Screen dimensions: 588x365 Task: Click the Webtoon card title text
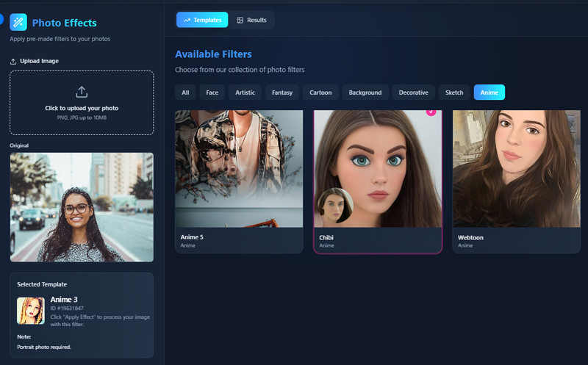[x=470, y=238]
